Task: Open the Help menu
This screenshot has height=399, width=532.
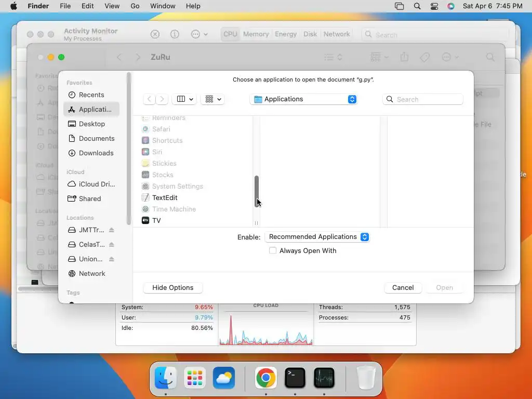Action: pos(193,6)
